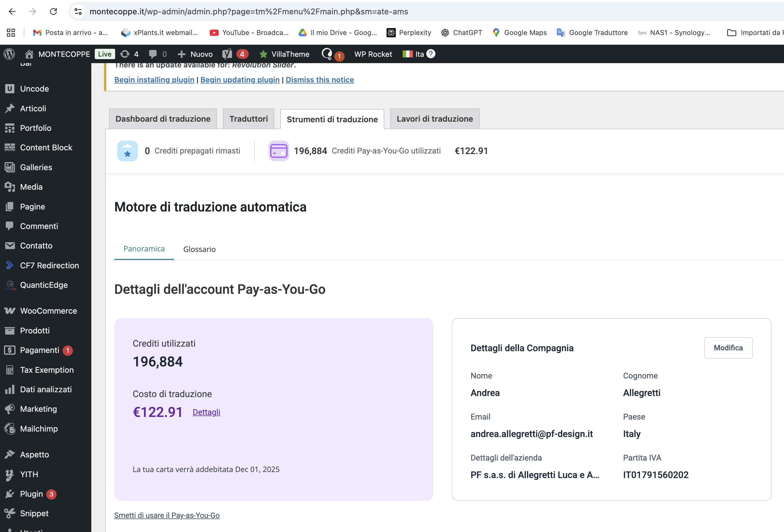Switch to the Glossario tab

(199, 249)
